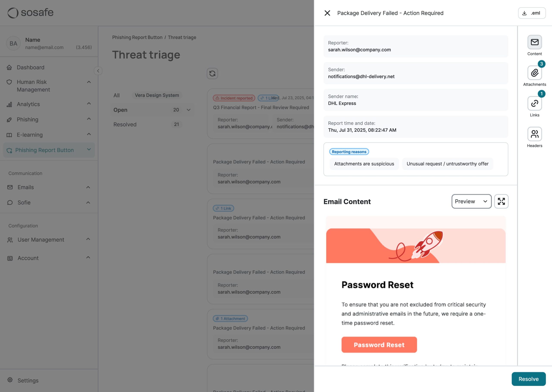Collapse the sidebar with the arrow button
Screen dimensions: 552x392
98,71
